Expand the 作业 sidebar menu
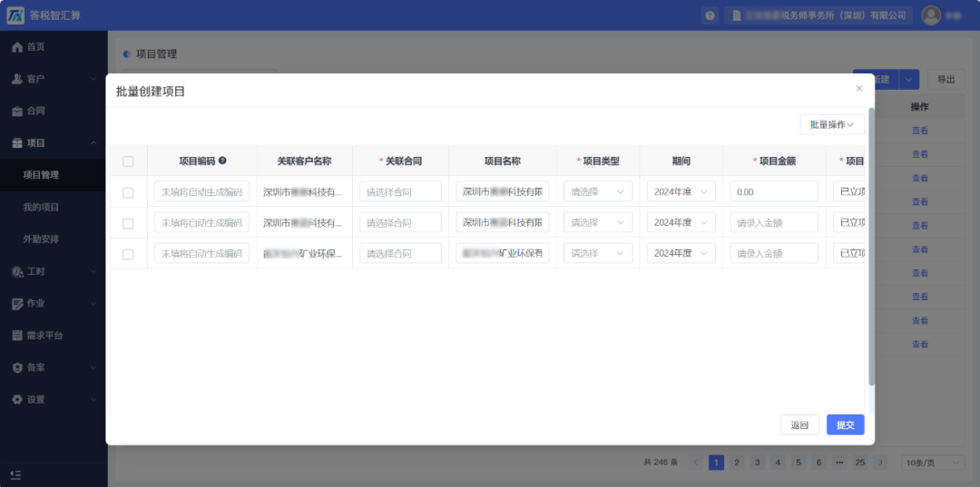 pos(93,304)
